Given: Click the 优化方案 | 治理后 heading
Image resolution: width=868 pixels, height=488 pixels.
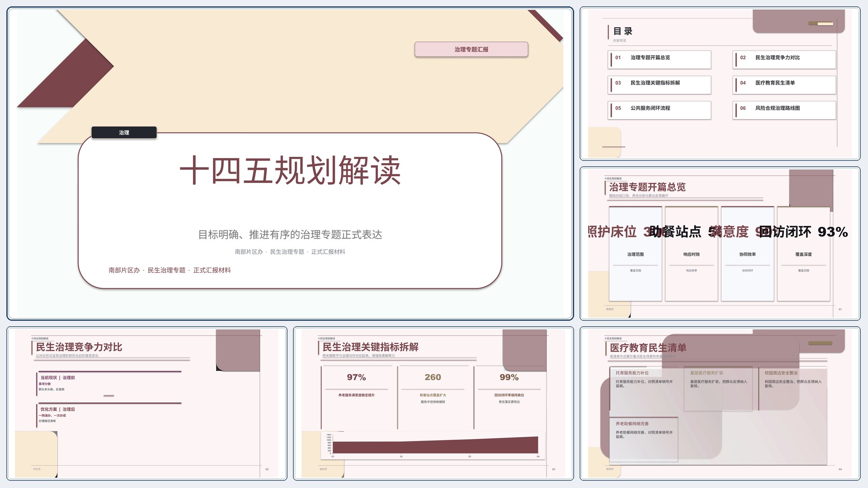Looking at the screenshot, I should pos(57,409).
